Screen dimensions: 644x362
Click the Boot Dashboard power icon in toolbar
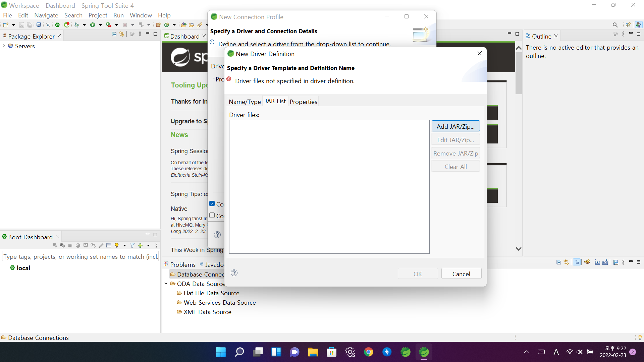[x=57, y=25]
